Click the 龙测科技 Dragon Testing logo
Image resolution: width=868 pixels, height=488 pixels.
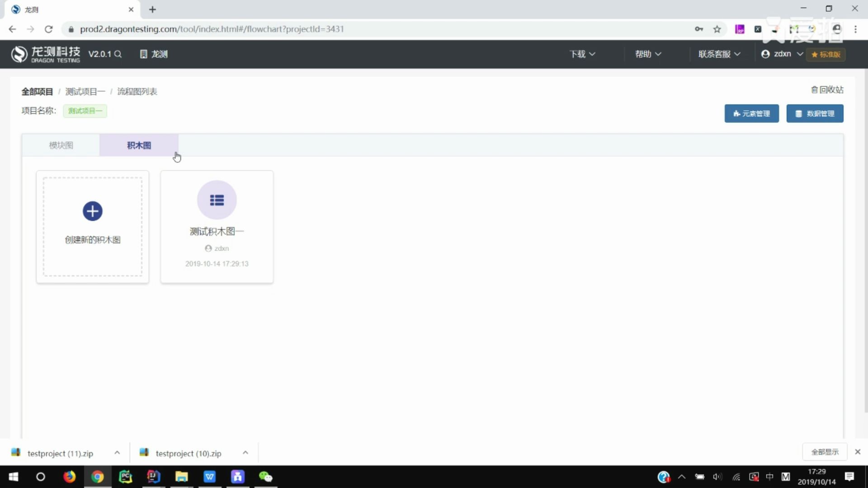tap(46, 54)
